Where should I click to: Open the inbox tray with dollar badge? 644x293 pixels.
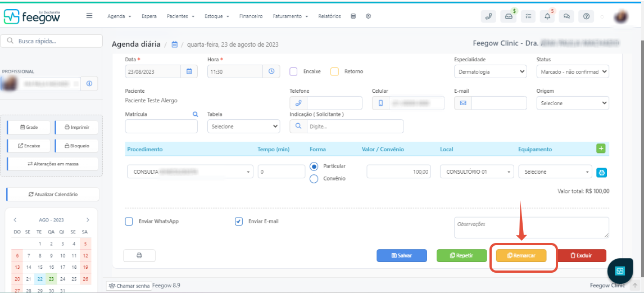[x=509, y=16]
